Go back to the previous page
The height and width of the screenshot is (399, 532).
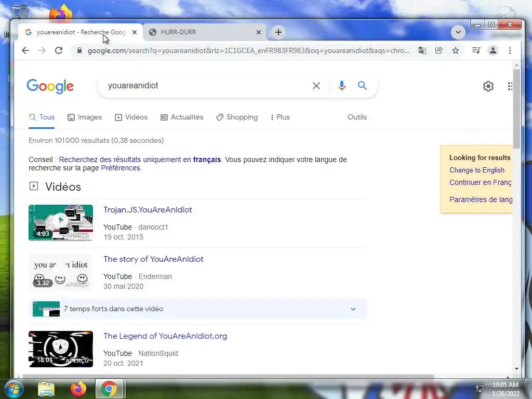pyautogui.click(x=25, y=50)
